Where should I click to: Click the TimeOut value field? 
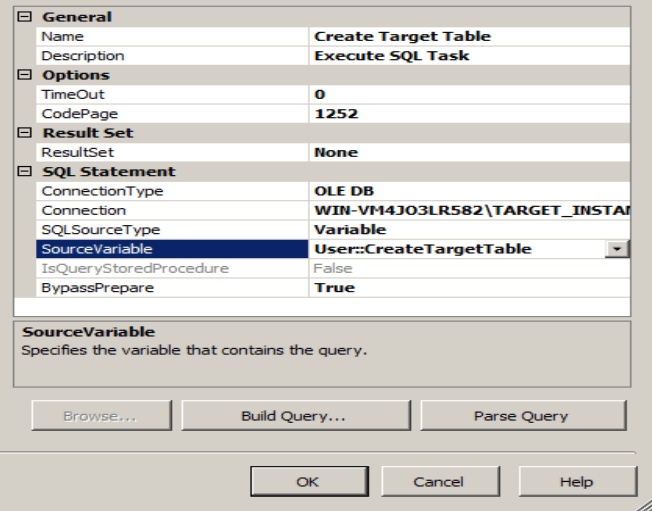(x=470, y=95)
